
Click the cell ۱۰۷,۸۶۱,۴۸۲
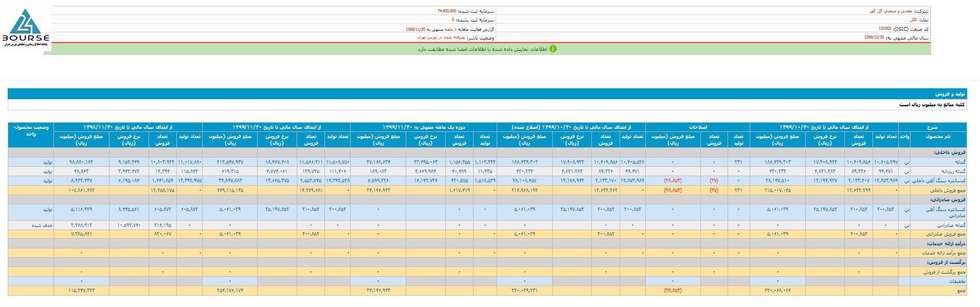[x=81, y=190]
